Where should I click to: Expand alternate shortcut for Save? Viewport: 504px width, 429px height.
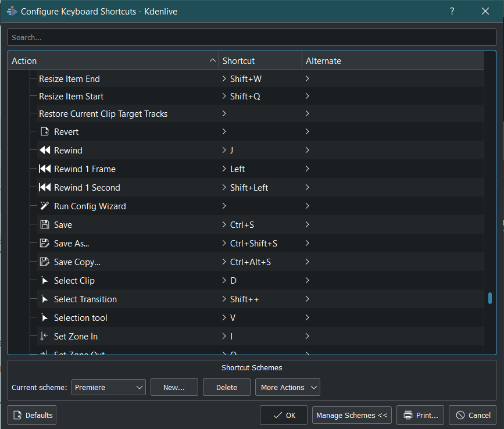308,224
